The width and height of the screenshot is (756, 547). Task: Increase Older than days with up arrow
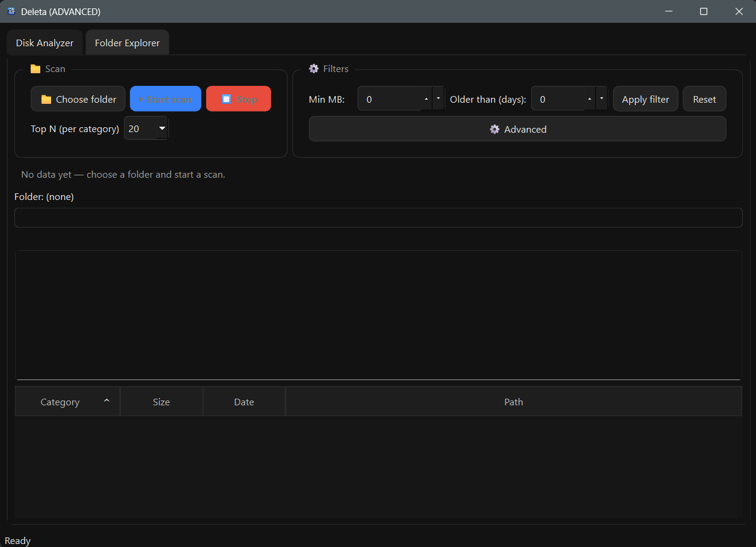click(x=590, y=98)
